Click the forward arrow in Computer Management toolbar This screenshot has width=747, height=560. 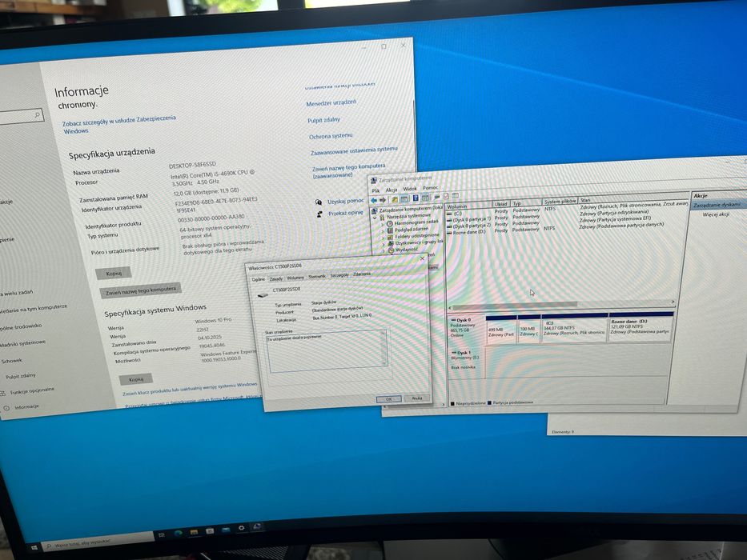[383, 200]
